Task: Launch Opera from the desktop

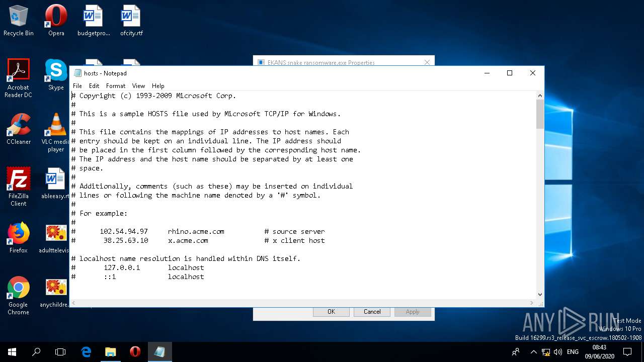Action: [x=56, y=21]
